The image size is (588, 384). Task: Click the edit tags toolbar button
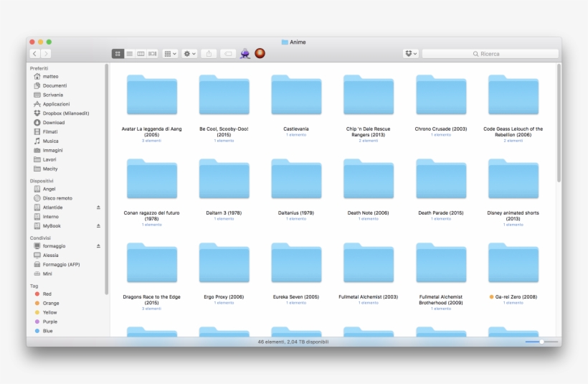point(228,54)
